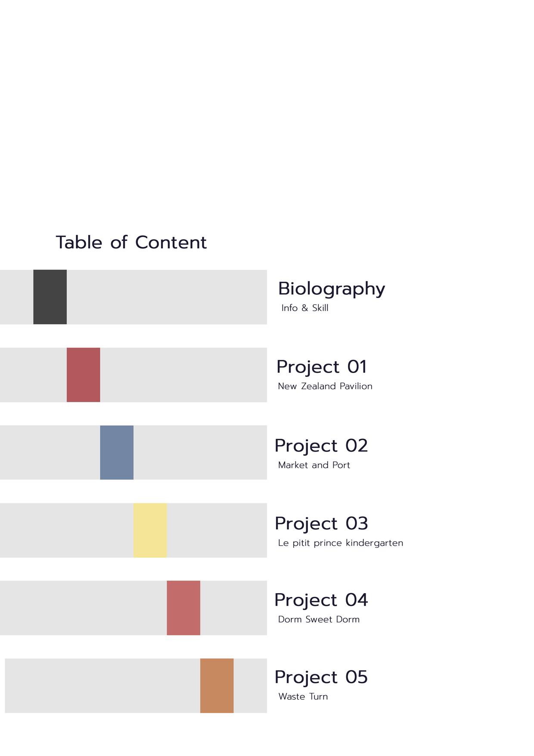Image resolution: width=534 pixels, height=756 pixels.
Task: Click the Table of Content title
Action: (x=131, y=243)
